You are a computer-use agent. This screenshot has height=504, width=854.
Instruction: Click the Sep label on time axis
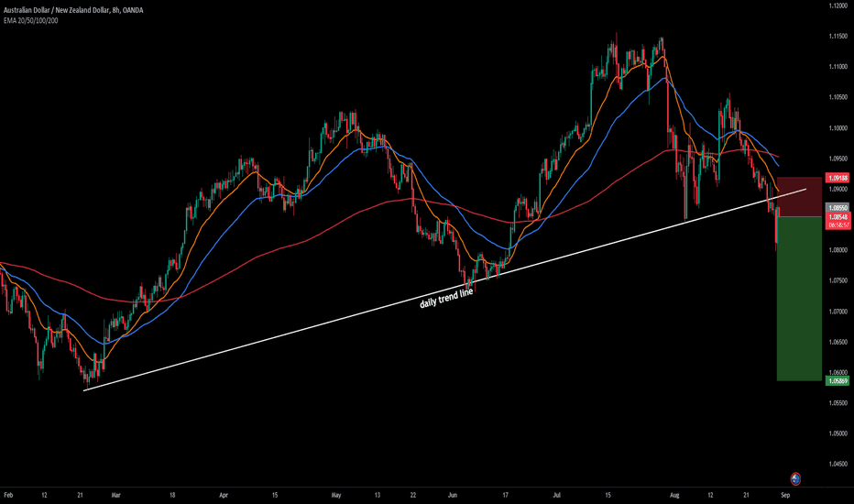click(x=785, y=495)
